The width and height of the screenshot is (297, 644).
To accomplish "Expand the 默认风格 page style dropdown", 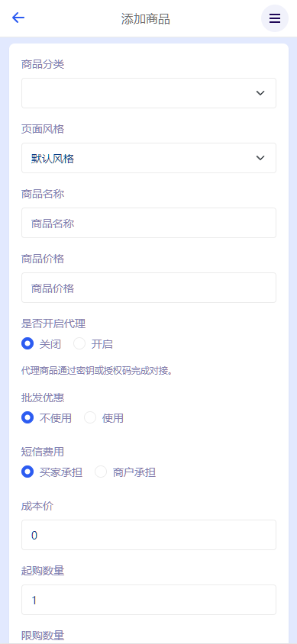I will [149, 158].
